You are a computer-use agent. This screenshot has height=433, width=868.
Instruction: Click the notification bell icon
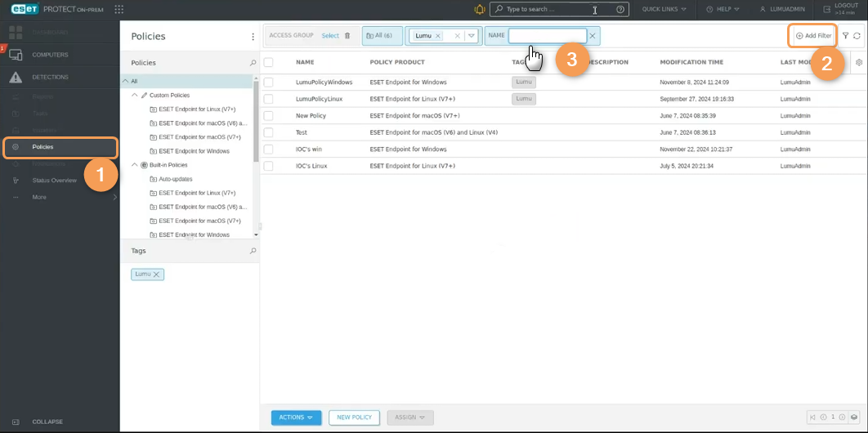coord(479,10)
